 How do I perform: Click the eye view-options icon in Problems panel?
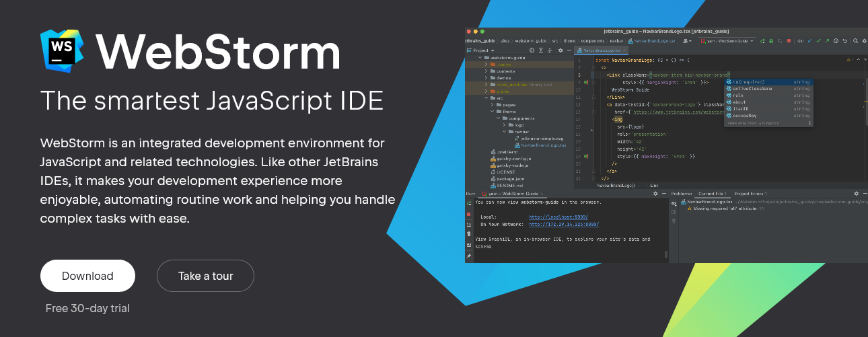tap(674, 203)
